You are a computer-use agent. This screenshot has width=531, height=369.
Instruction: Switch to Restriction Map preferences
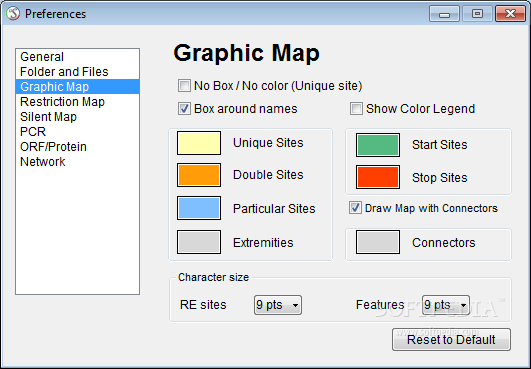(x=77, y=102)
